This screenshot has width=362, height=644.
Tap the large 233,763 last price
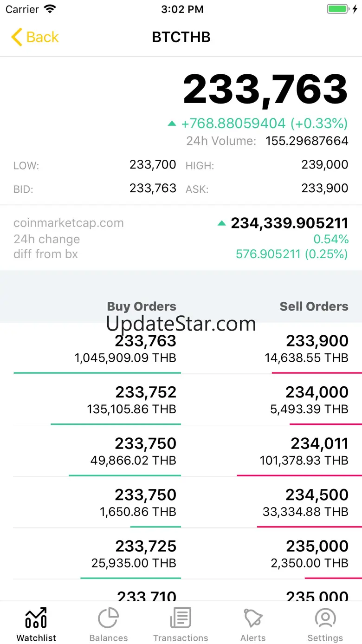(x=265, y=89)
